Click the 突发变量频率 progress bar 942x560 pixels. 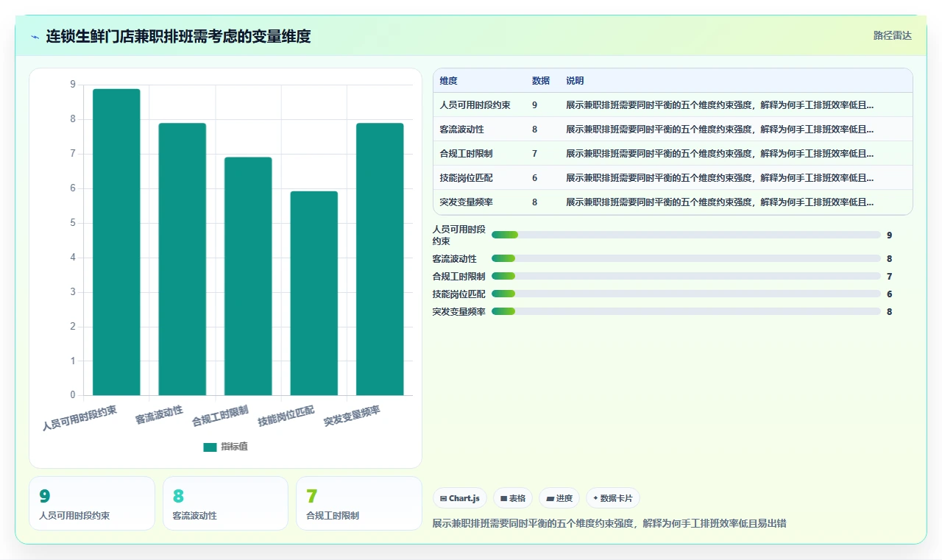point(686,311)
